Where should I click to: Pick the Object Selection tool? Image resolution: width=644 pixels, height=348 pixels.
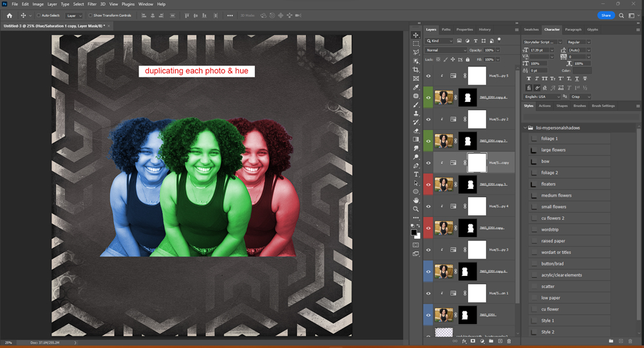(x=415, y=61)
